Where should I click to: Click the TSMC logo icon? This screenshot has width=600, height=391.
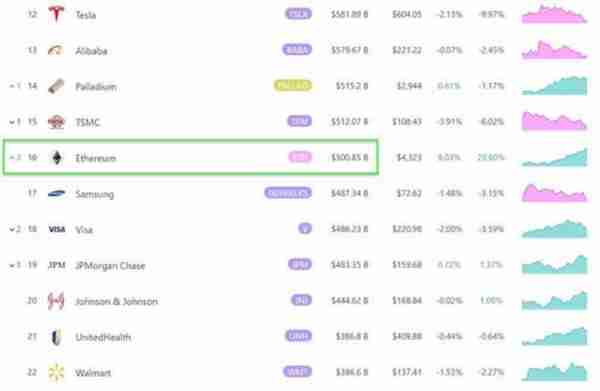tap(56, 122)
